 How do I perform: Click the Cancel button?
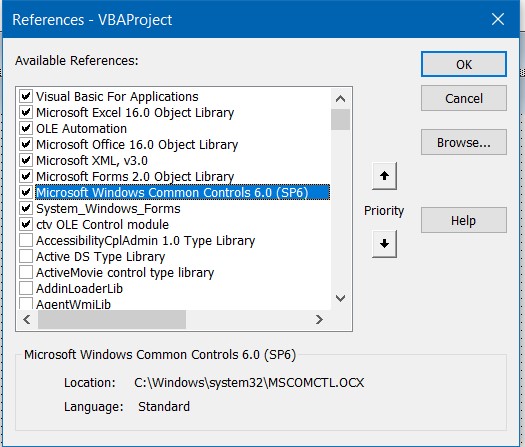(464, 98)
